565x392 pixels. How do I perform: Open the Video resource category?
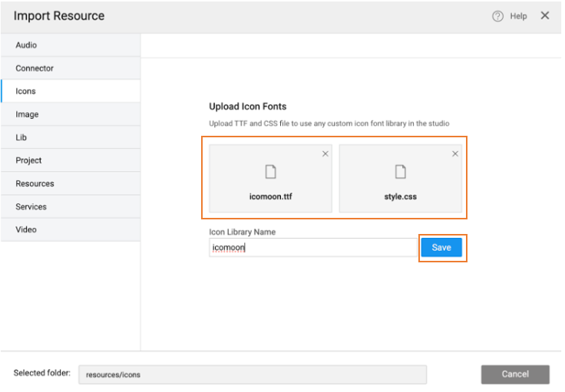26,229
